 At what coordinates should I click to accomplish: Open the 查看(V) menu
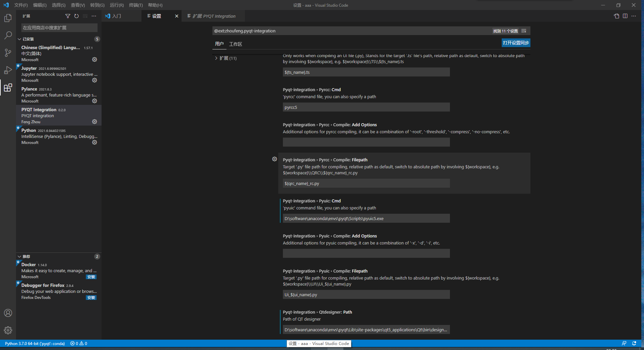click(78, 5)
